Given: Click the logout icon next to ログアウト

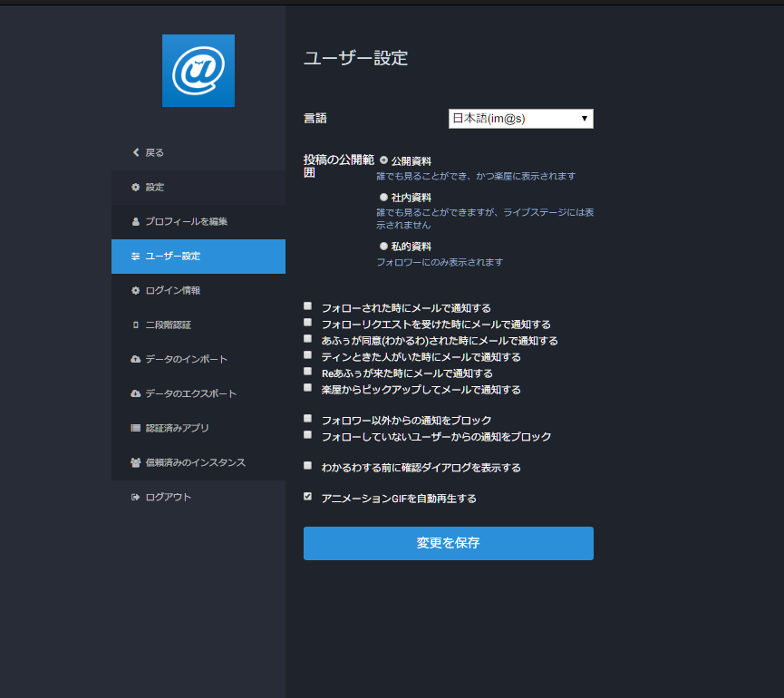Looking at the screenshot, I should point(135,497).
